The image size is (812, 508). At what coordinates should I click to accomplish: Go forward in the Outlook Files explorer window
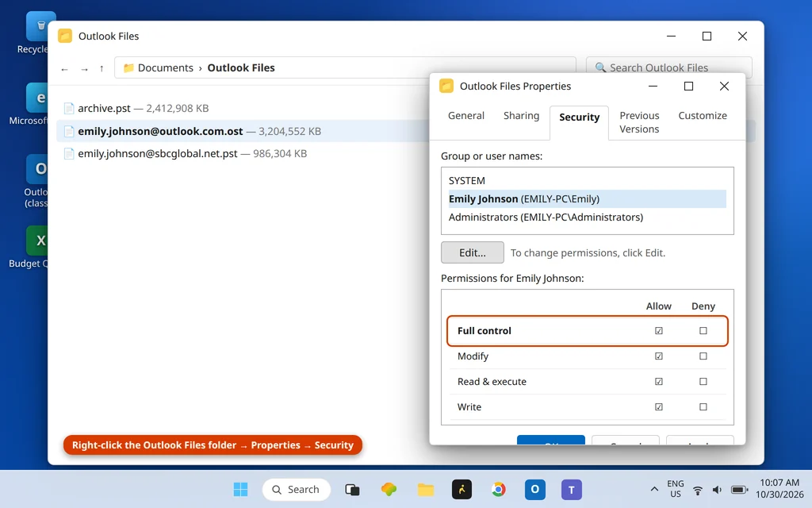pyautogui.click(x=84, y=68)
